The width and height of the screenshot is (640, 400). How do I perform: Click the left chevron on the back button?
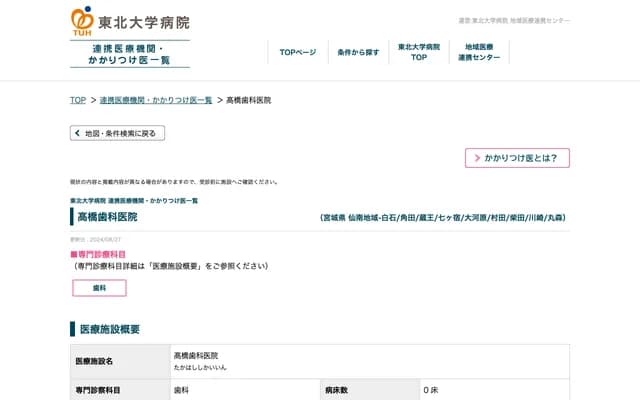77,133
